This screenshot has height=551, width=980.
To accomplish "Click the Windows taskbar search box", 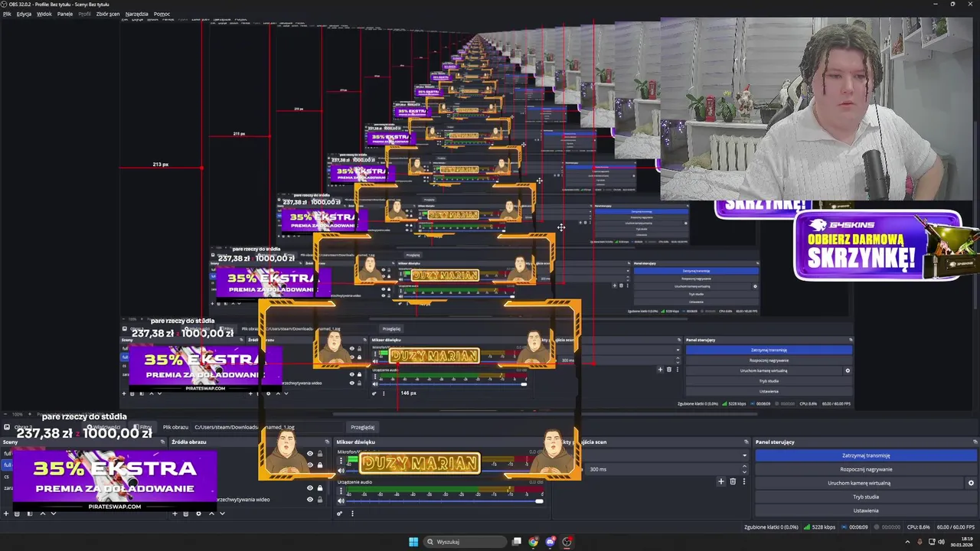I will pos(464,542).
